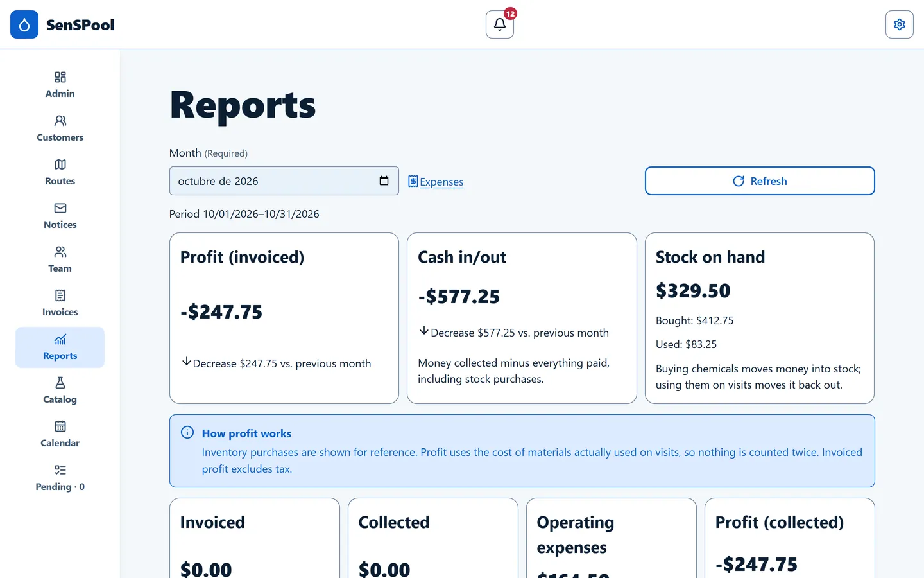Click the Invoices document icon

coord(60,295)
